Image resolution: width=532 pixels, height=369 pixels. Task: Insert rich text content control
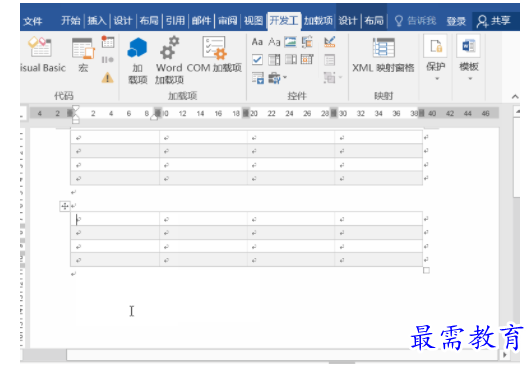click(257, 42)
